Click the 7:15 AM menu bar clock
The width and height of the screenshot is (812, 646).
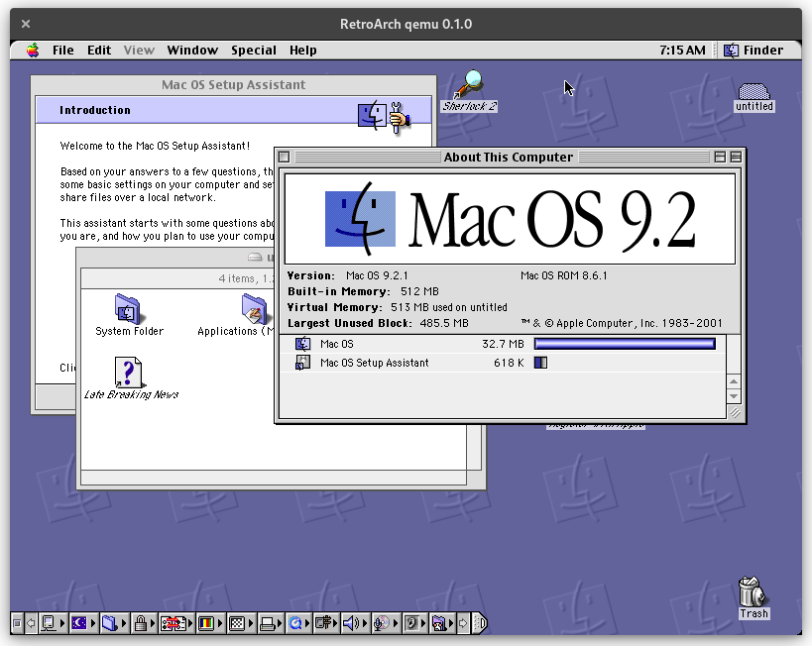[x=682, y=51]
